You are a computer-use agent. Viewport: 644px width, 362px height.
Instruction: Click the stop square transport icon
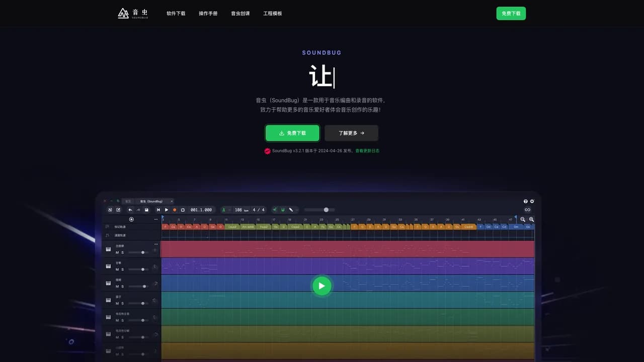pos(183,210)
